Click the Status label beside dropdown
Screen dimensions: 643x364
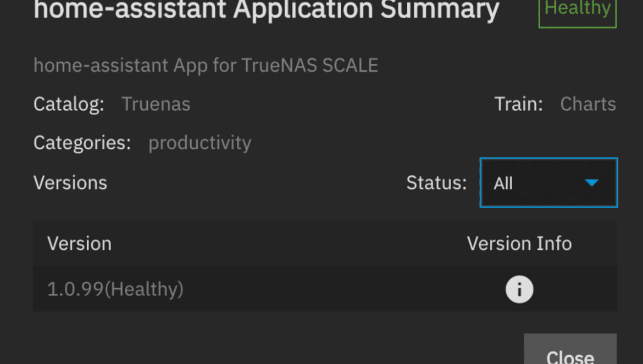[436, 183]
